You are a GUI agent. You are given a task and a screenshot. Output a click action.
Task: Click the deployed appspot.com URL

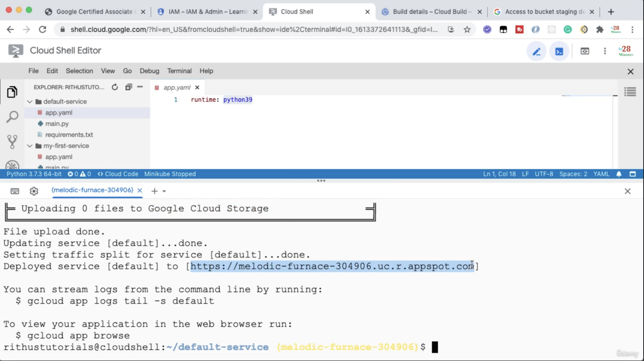[332, 266]
